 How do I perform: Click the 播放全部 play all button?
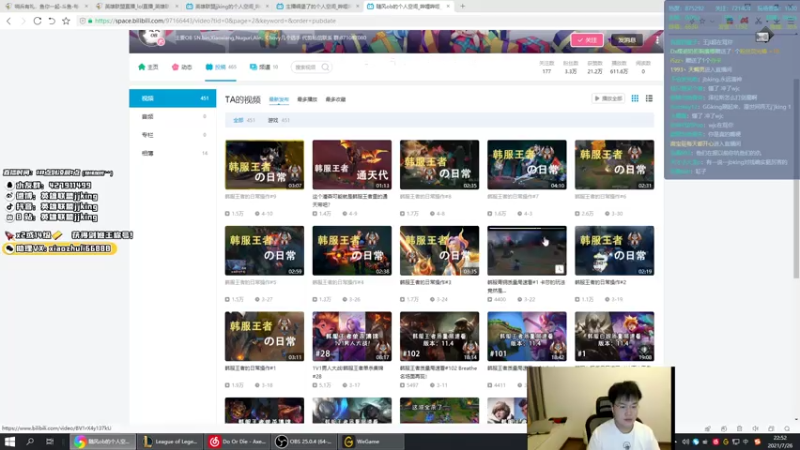(608, 98)
